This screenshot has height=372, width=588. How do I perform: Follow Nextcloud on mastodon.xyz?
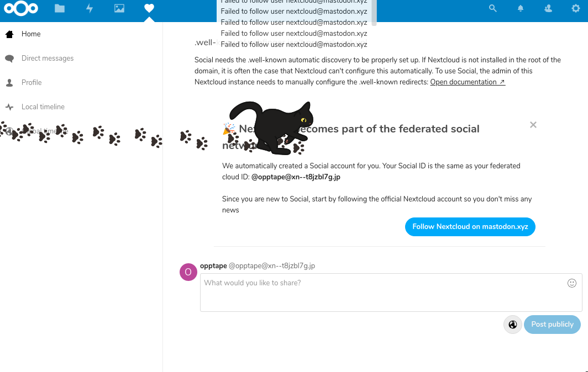470,227
